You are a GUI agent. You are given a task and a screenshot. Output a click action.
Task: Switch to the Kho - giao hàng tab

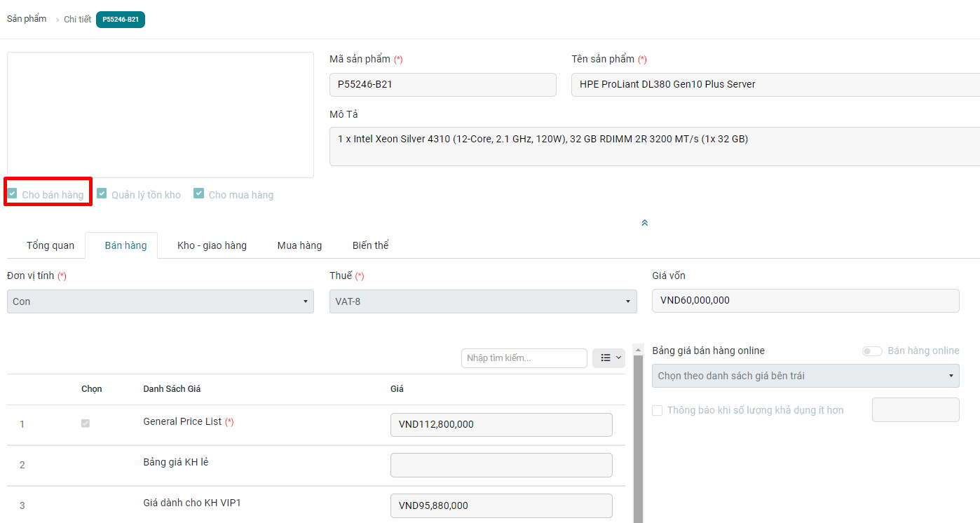pos(212,245)
